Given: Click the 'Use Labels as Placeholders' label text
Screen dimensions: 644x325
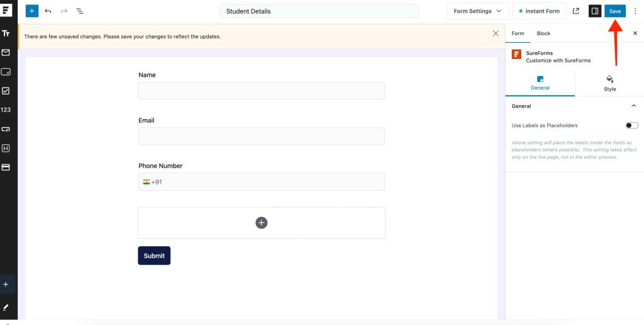Looking at the screenshot, I should pos(545,125).
